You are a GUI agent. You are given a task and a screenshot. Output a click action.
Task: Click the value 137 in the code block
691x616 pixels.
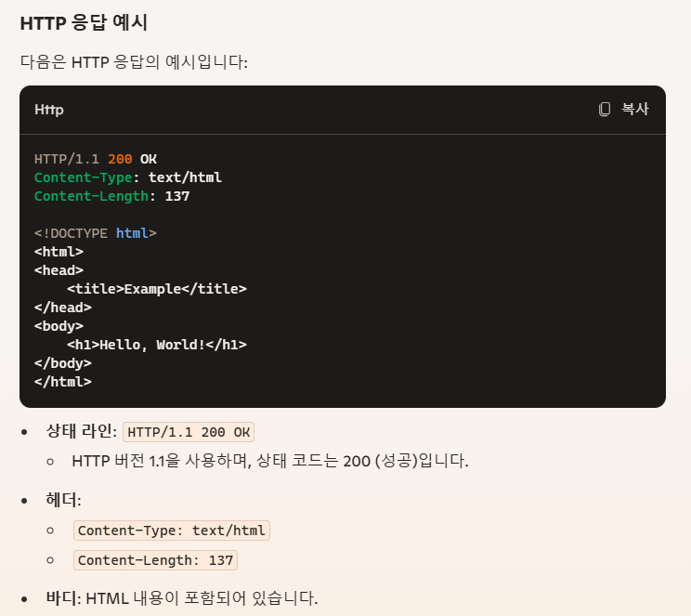point(177,196)
